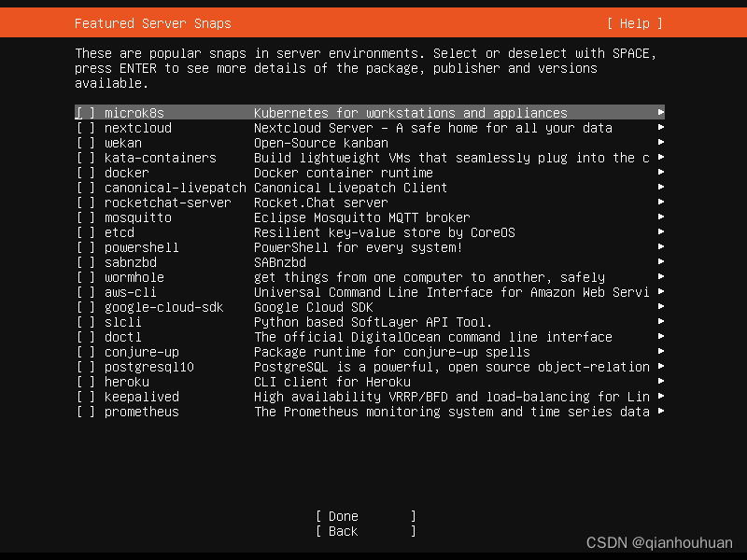Screen dimensions: 747x560
Task: Expand details arrow for sabnzbd
Action: pos(661,261)
